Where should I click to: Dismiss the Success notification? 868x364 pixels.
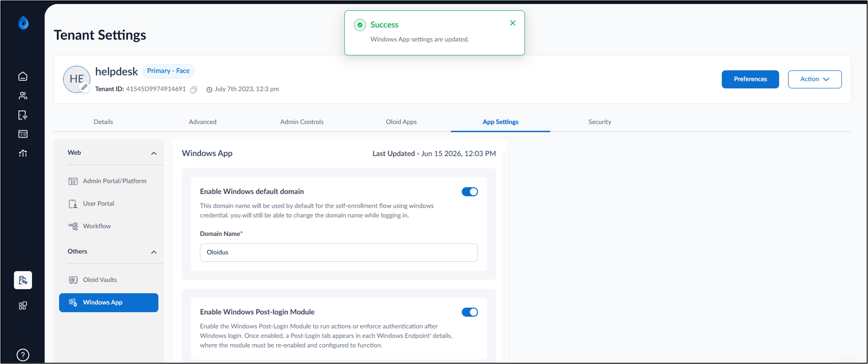[x=513, y=23]
